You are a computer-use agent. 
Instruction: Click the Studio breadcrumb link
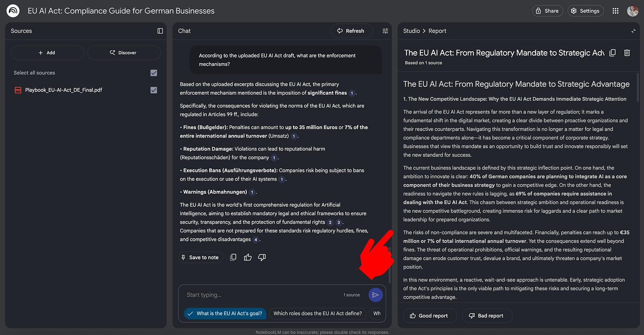point(411,31)
